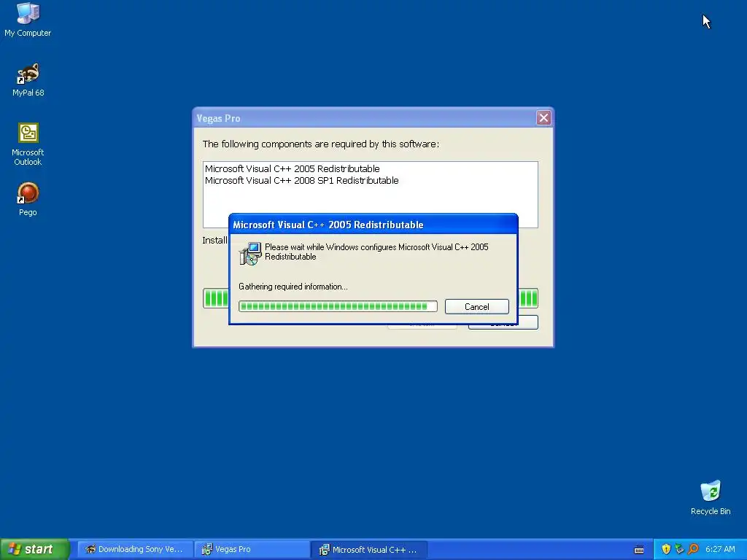Open the My Computer desktop icon
Image resolution: width=747 pixels, height=560 pixels.
point(28,20)
